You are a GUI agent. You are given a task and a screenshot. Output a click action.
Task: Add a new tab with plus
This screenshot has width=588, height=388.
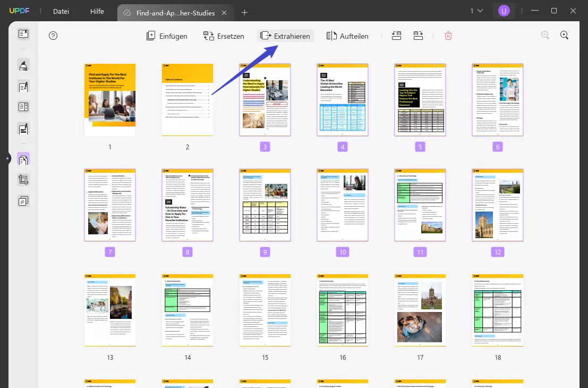244,13
